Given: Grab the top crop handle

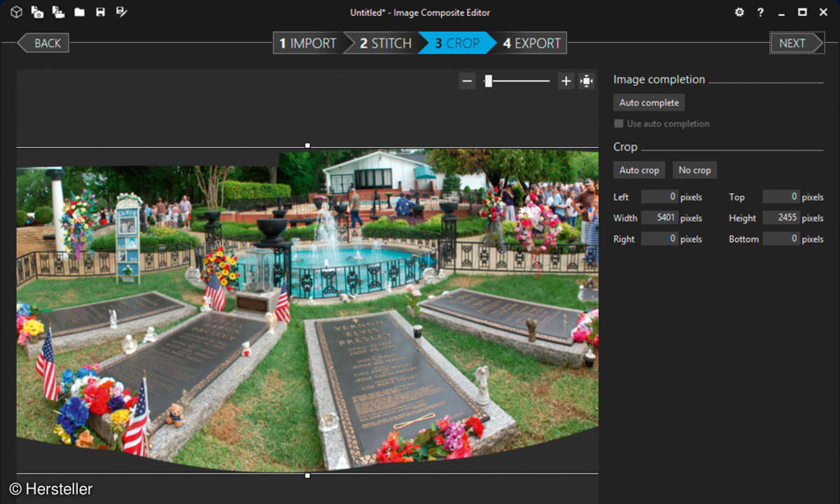Looking at the screenshot, I should click(x=307, y=146).
